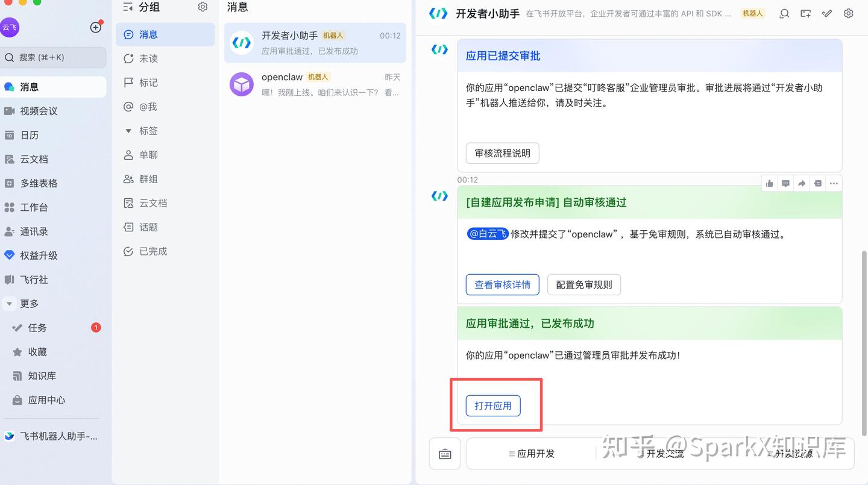
Task: Open 消息 in the left navigation sidebar
Action: [x=53, y=87]
